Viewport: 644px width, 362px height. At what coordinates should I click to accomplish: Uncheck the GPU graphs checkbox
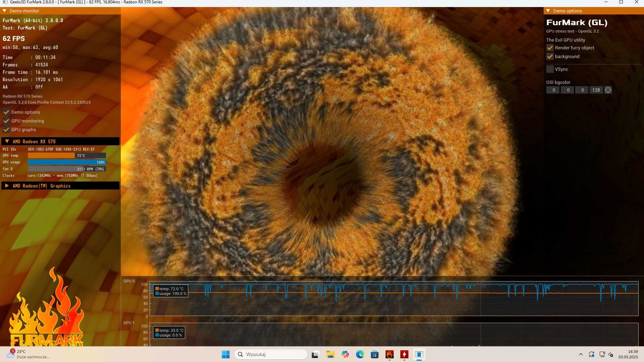click(6, 130)
